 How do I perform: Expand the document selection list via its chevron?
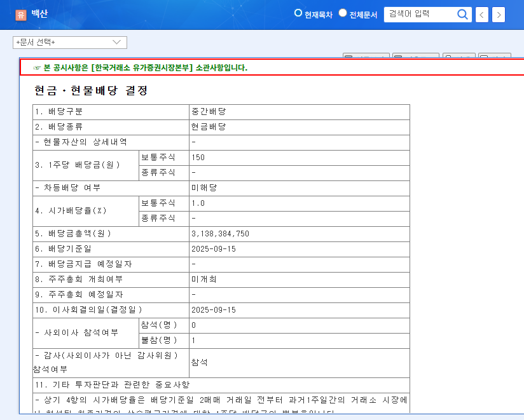(x=118, y=43)
